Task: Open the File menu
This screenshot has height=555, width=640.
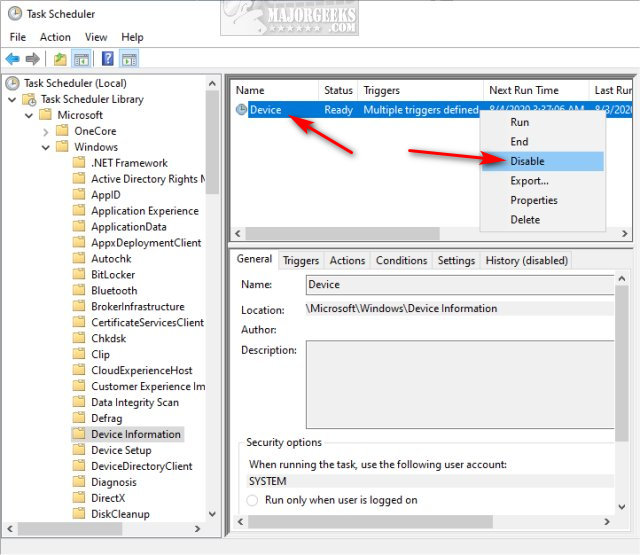Action: (x=18, y=37)
